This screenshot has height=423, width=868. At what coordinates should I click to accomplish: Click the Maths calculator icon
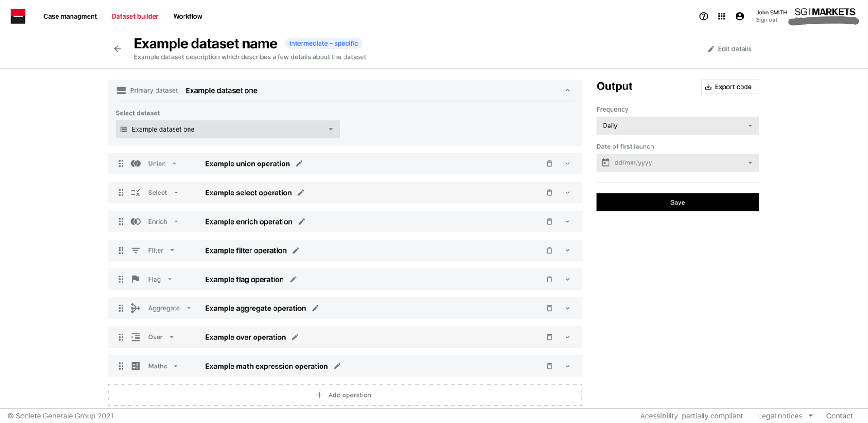136,366
